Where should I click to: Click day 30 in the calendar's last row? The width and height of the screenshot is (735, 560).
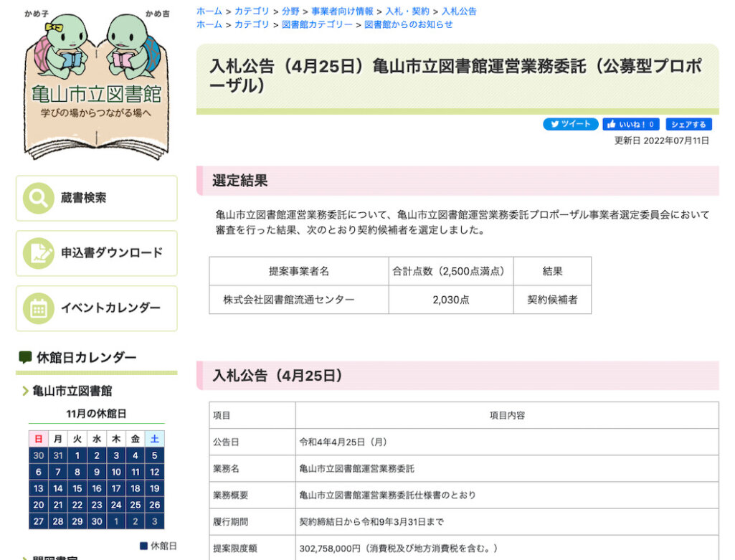point(96,521)
